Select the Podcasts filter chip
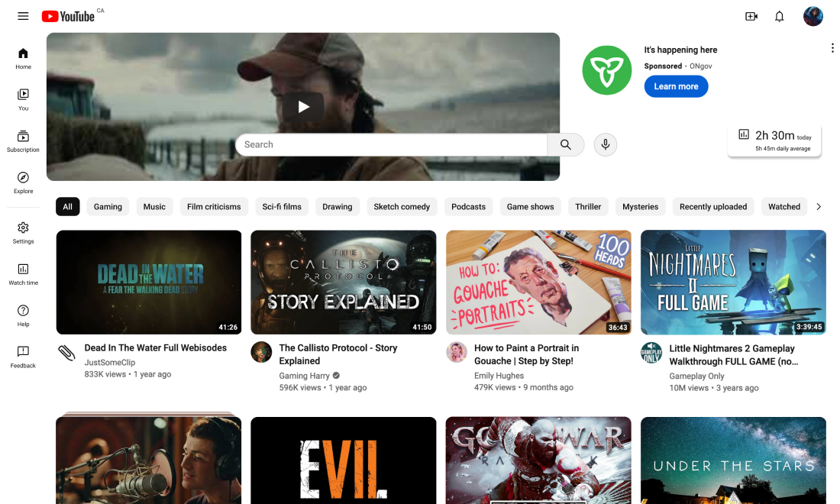This screenshot has height=504, width=840. tap(468, 207)
